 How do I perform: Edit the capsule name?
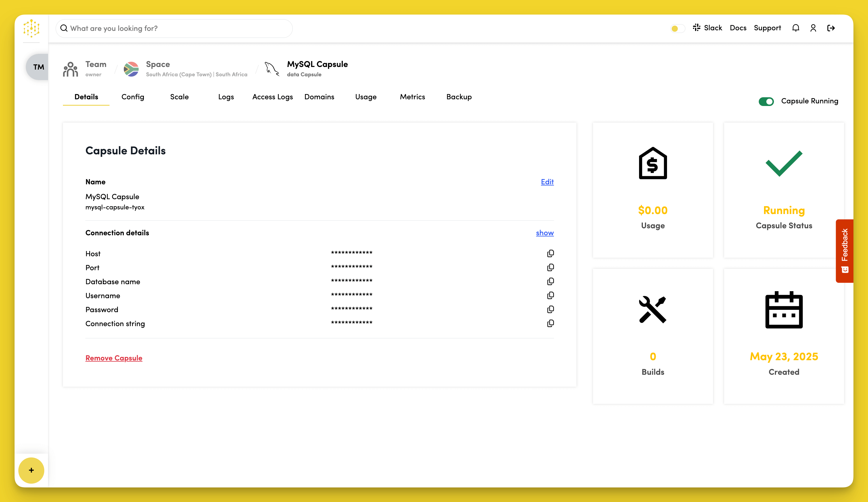click(547, 182)
